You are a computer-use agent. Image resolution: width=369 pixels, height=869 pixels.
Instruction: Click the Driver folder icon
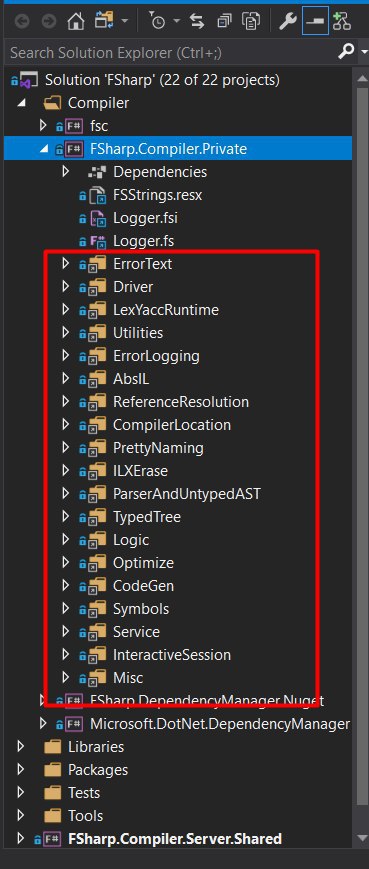point(97,287)
